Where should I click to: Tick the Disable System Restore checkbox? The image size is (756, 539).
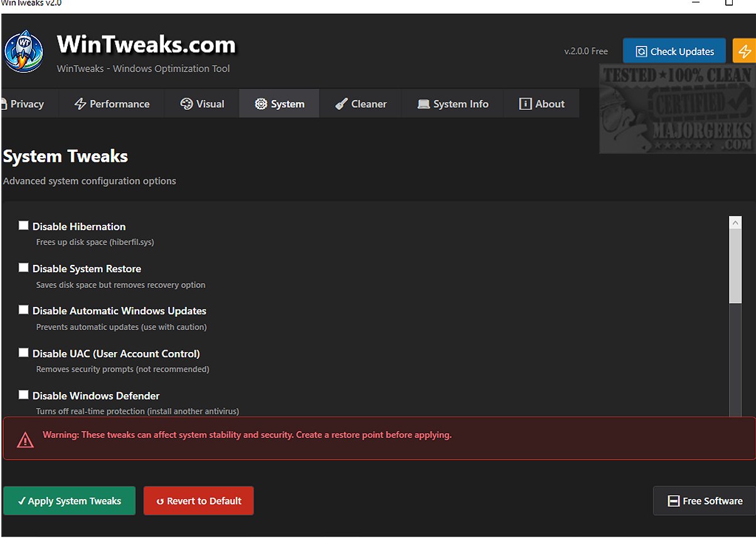pyautogui.click(x=24, y=267)
